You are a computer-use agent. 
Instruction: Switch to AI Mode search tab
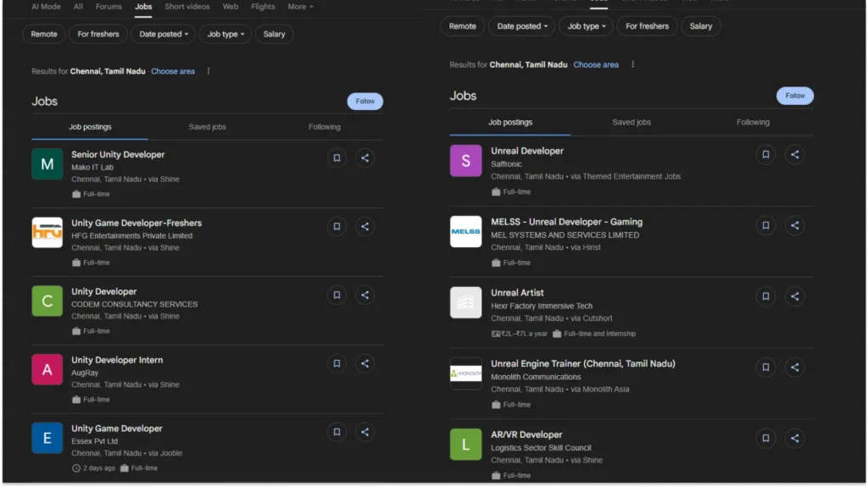point(46,7)
